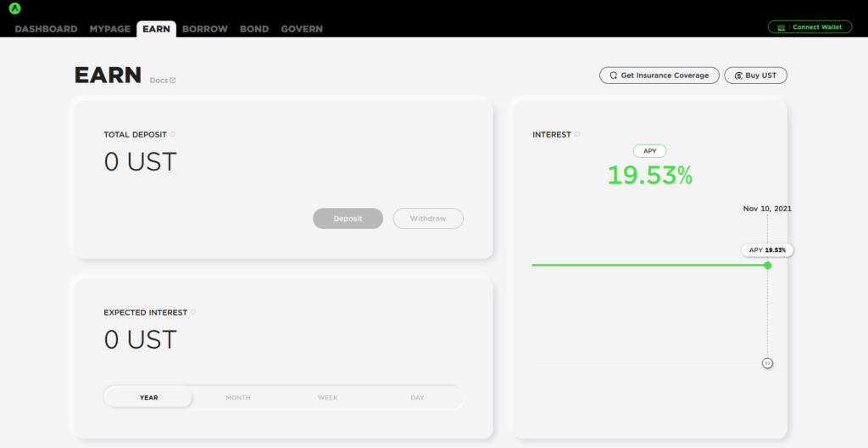The width and height of the screenshot is (868, 448).
Task: Click the coin icon in Buy UST
Action: [x=738, y=76]
